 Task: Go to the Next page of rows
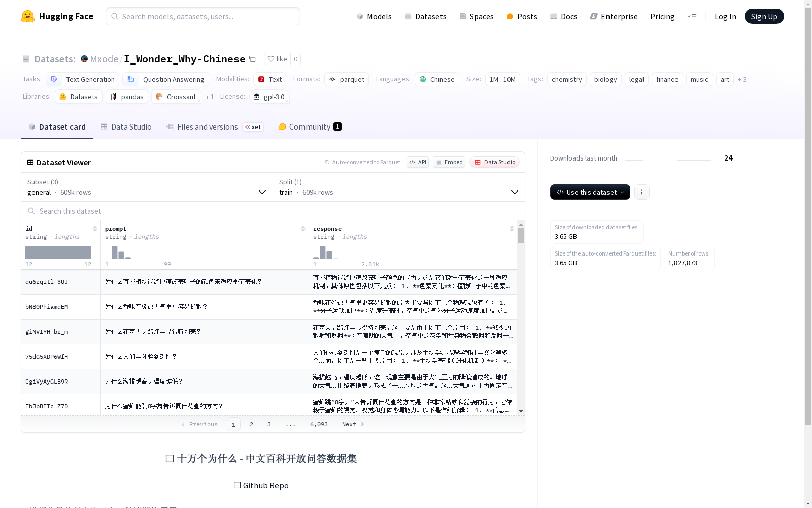(353, 424)
